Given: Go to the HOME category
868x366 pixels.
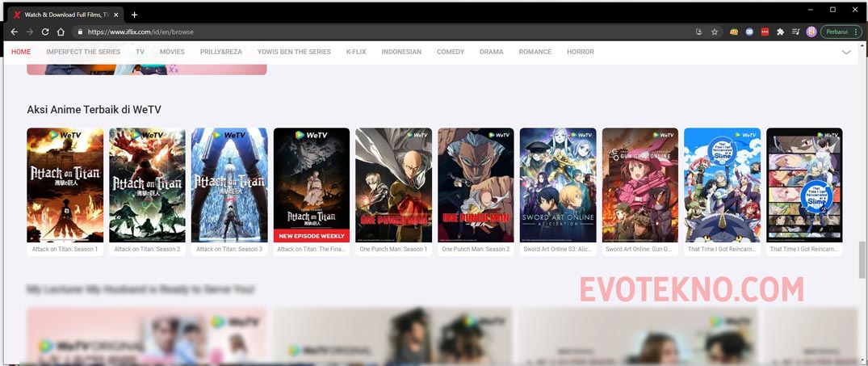Looking at the screenshot, I should click(21, 52).
